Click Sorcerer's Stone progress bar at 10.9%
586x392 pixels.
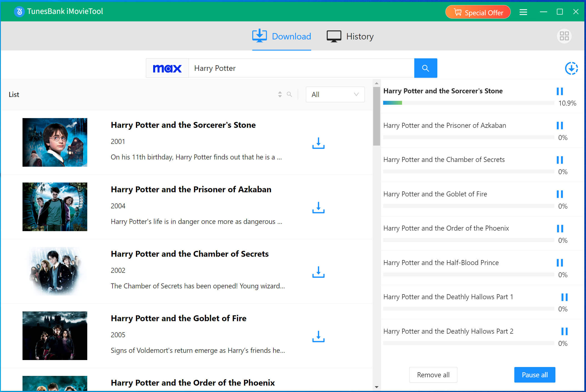point(468,103)
